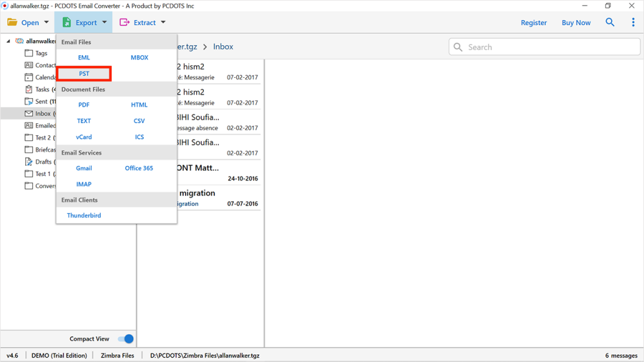The width and height of the screenshot is (644, 362).
Task: Select the Tasks folder label
Action: [x=42, y=89]
